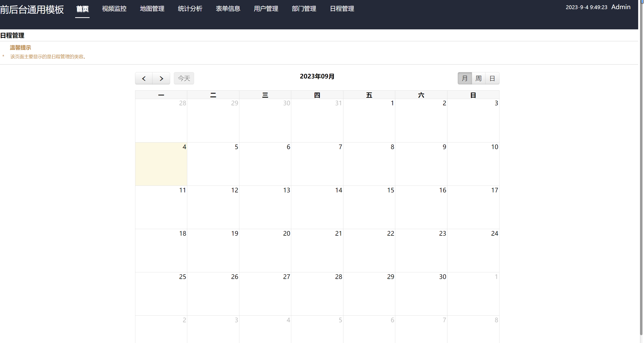Select the highlighted day 4 cell
Screen dimensions: 644x343
click(161, 164)
